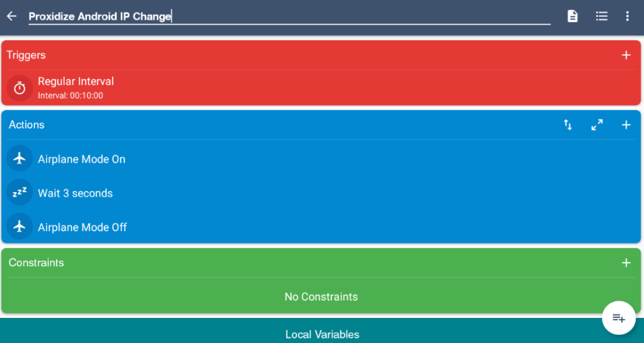Click the Wait zzz sleep icon
644x343 pixels.
pos(19,192)
